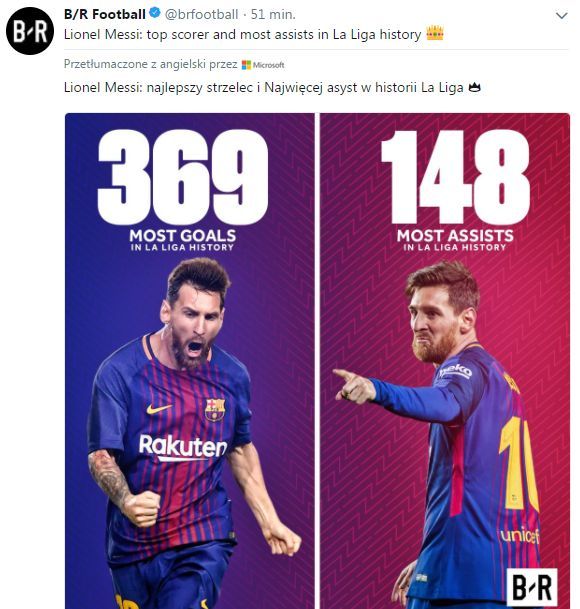Click the gold crown emoji in original tweet

tap(435, 33)
